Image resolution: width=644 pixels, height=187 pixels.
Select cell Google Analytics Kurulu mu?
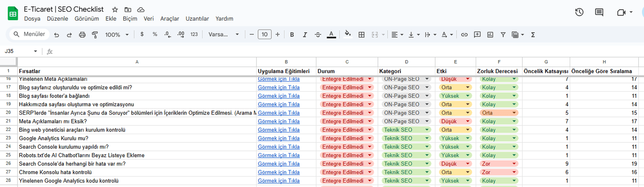(x=137, y=138)
